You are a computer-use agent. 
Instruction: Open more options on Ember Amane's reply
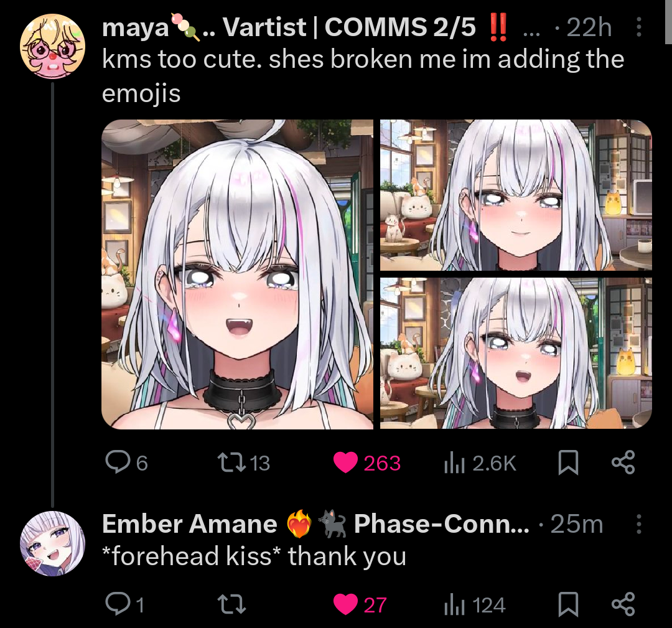[x=638, y=524]
